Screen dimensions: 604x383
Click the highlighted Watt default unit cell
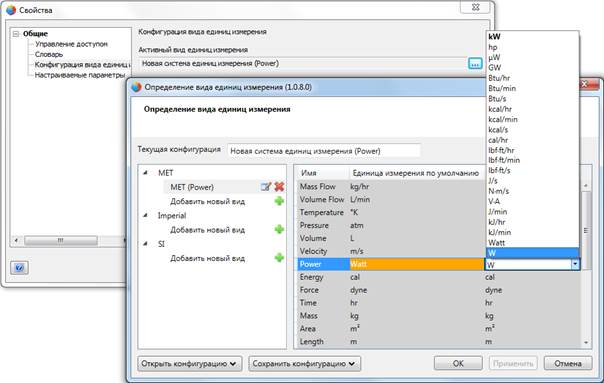[x=416, y=264]
